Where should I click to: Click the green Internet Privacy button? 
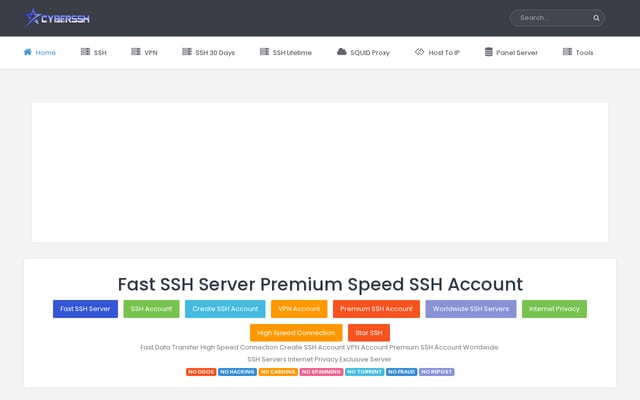click(x=554, y=309)
